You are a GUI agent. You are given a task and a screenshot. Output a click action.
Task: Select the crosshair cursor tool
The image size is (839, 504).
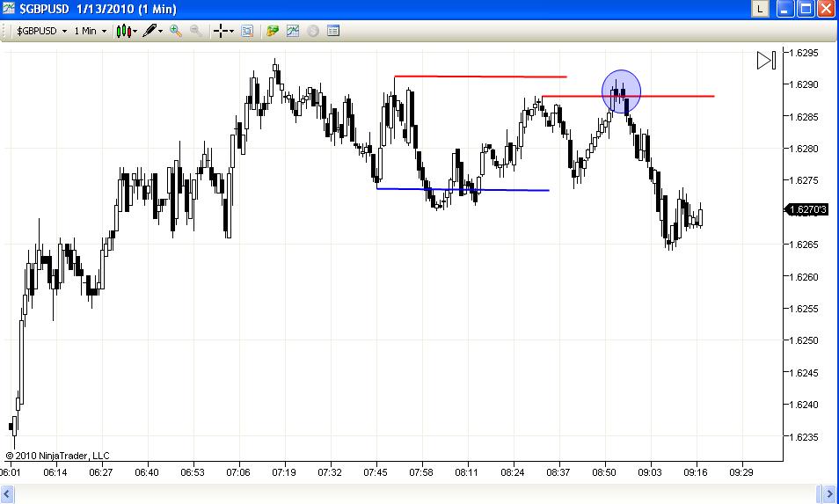click(x=221, y=31)
